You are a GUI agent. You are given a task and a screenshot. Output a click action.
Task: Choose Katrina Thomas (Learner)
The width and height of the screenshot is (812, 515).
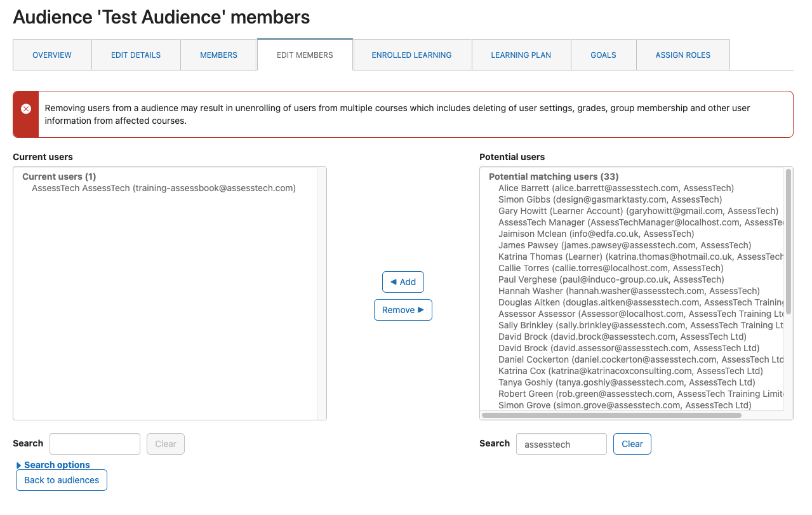[641, 257]
